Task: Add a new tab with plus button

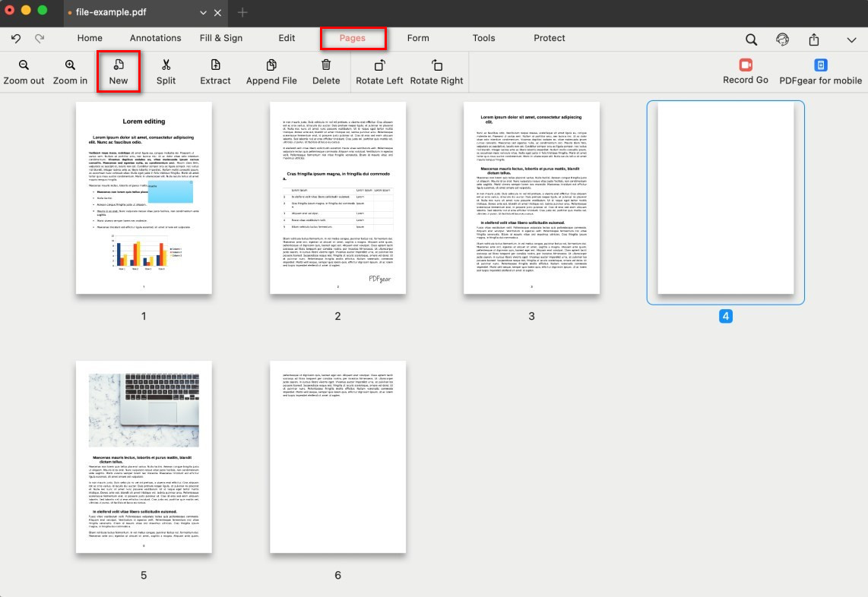Action: pos(242,12)
